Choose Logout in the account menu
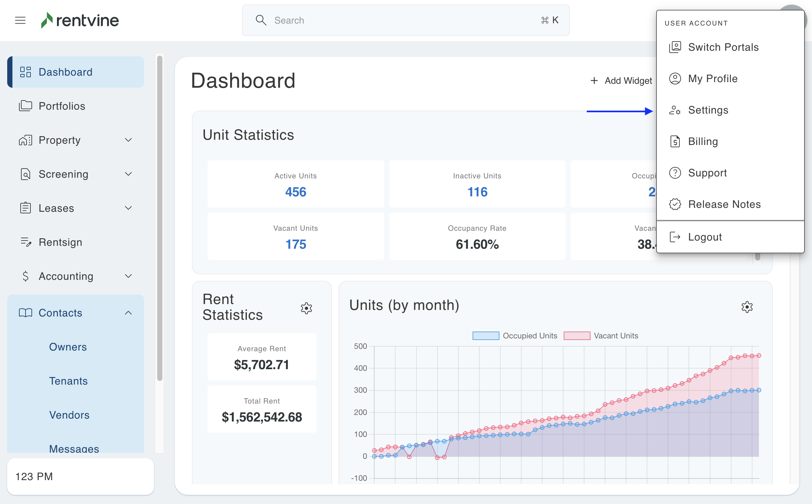This screenshot has width=812, height=504. pos(705,237)
